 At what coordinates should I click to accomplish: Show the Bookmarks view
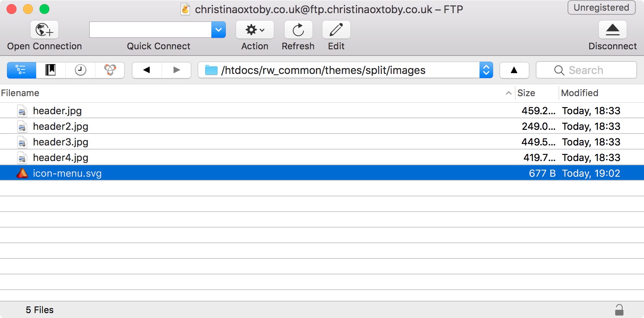(x=51, y=70)
